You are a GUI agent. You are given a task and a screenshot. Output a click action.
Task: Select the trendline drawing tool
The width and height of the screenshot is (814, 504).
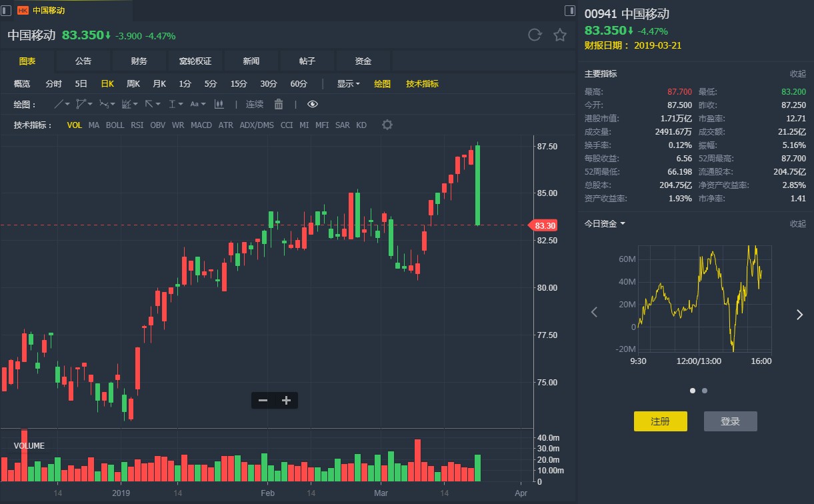click(59, 104)
